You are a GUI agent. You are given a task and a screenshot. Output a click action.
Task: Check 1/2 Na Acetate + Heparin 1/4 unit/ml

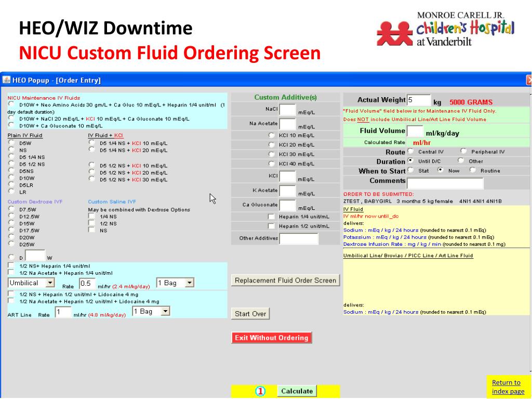[11, 272]
